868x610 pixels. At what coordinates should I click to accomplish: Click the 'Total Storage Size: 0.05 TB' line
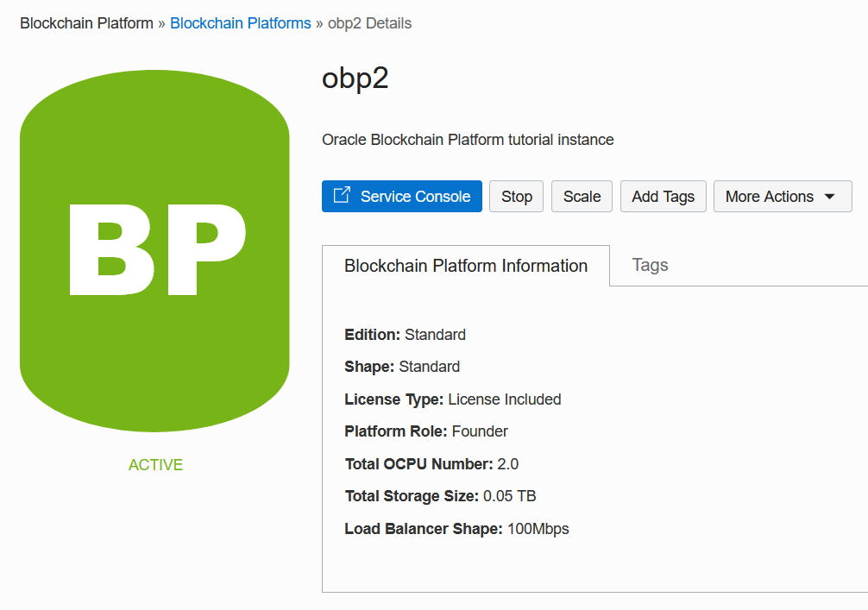click(440, 496)
